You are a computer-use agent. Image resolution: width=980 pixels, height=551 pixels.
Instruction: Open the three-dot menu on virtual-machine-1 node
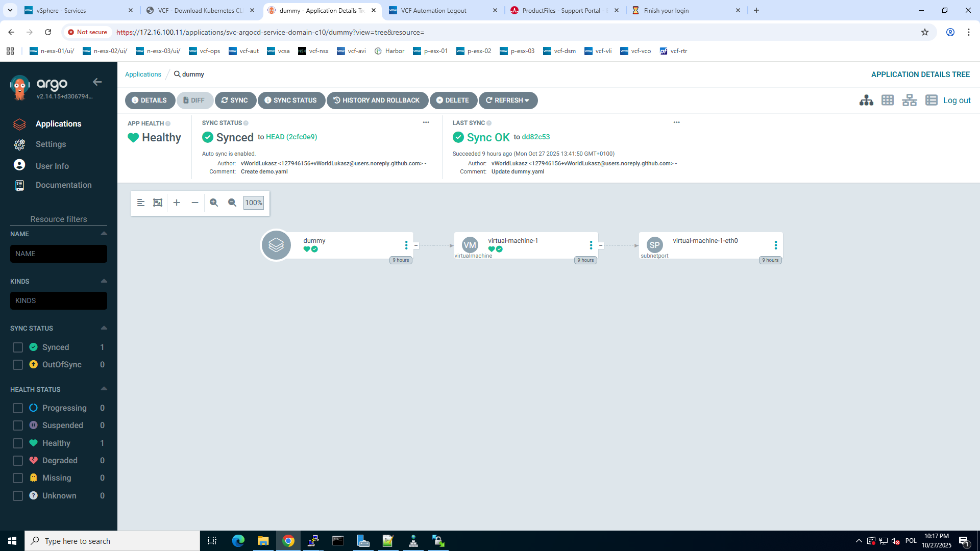click(x=591, y=245)
